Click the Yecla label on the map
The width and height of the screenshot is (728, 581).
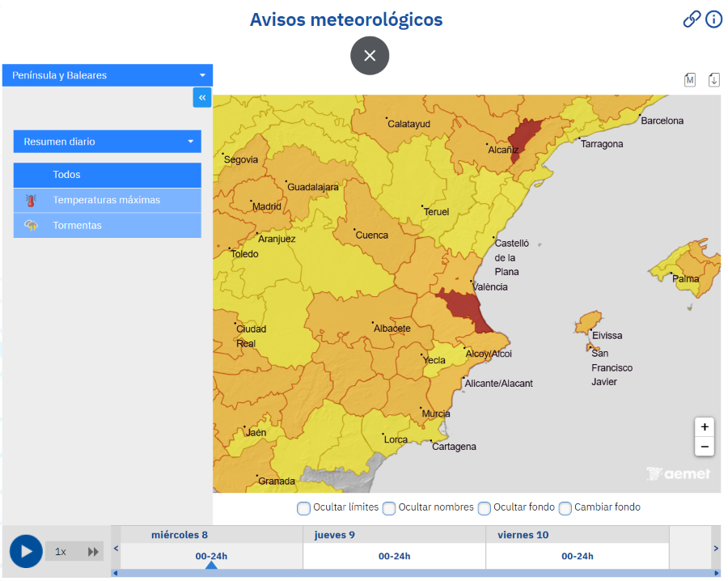[434, 360]
